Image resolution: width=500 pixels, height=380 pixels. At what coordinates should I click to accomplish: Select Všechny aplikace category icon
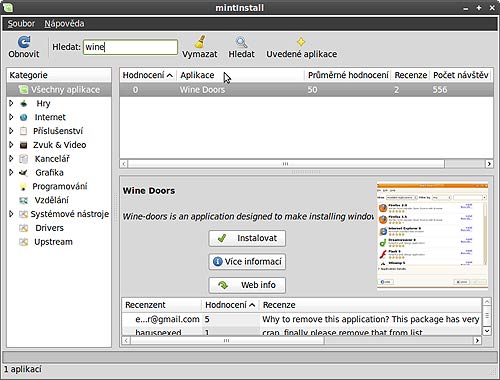(x=23, y=90)
